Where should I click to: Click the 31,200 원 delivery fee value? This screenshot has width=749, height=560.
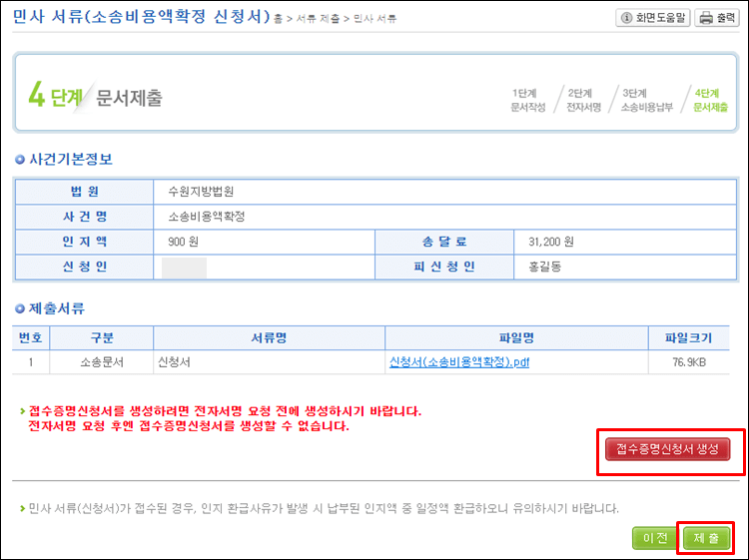click(550, 242)
